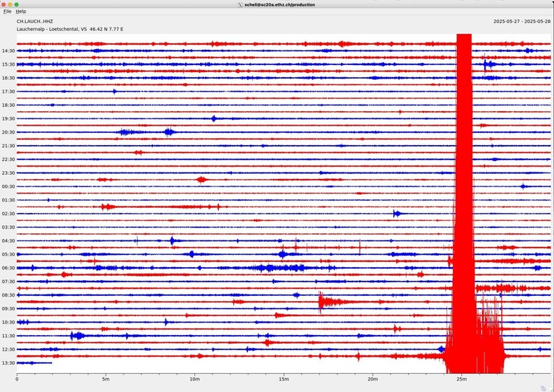Click the green zoom window button
Screen dimensions: 554x392
[x=17, y=4]
